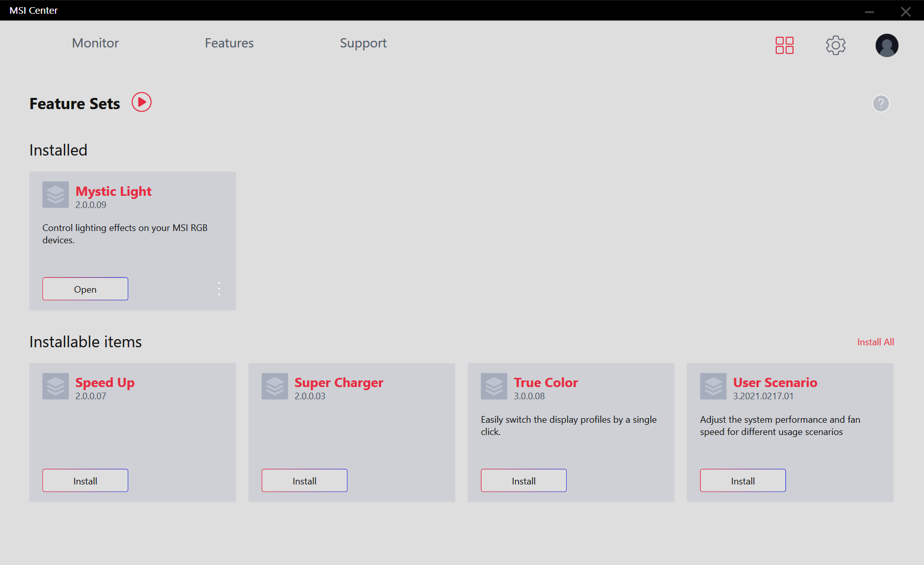Screen dimensions: 924x565
Task: Click the True Color description text
Action: pyautogui.click(x=569, y=425)
